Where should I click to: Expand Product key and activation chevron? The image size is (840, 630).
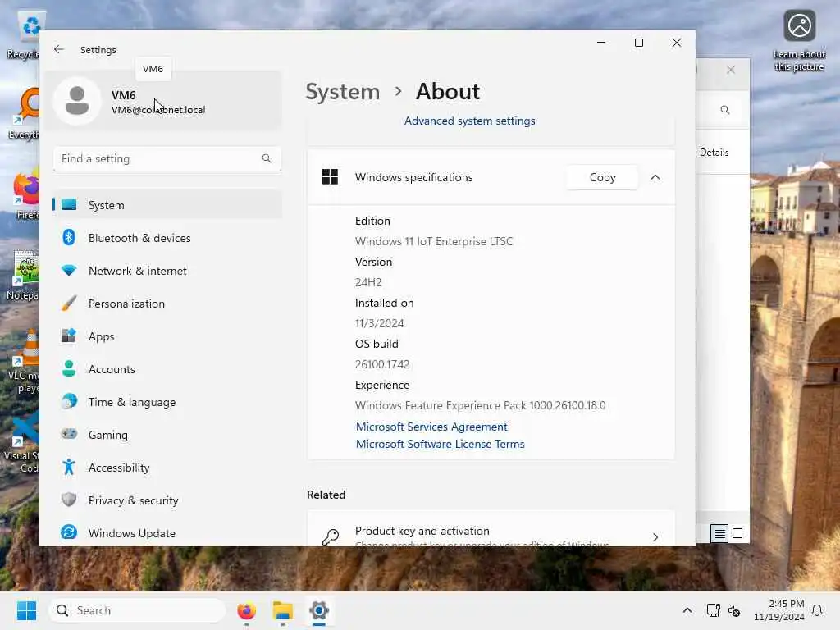[655, 536]
